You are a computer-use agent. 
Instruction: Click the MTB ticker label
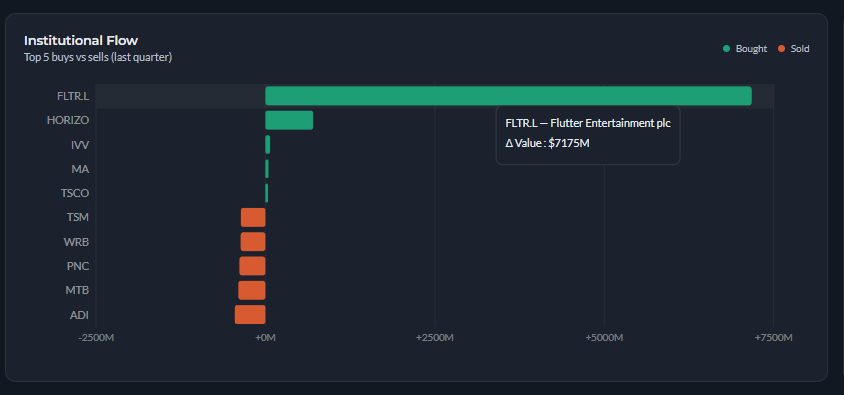coord(78,290)
